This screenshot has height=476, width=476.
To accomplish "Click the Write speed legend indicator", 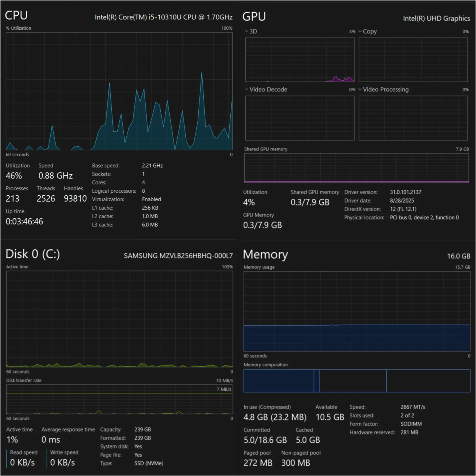I will [x=47, y=458].
